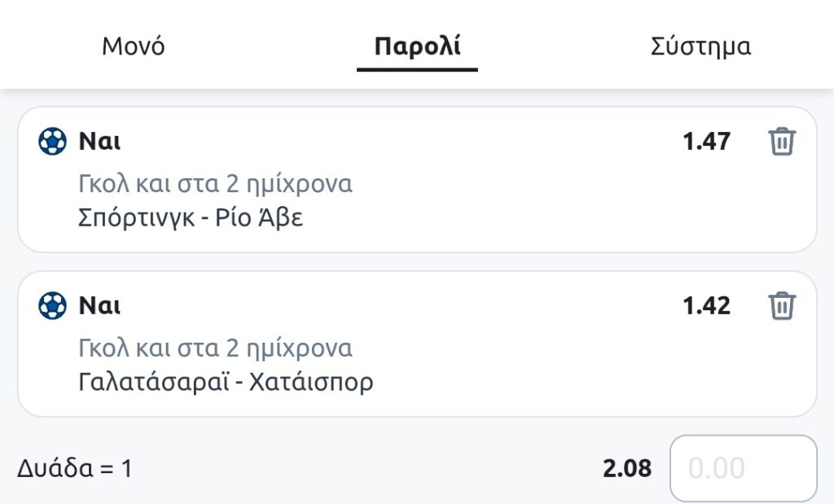Click Ναι in the Γαλατάσαραϊ bet

pos(99,306)
